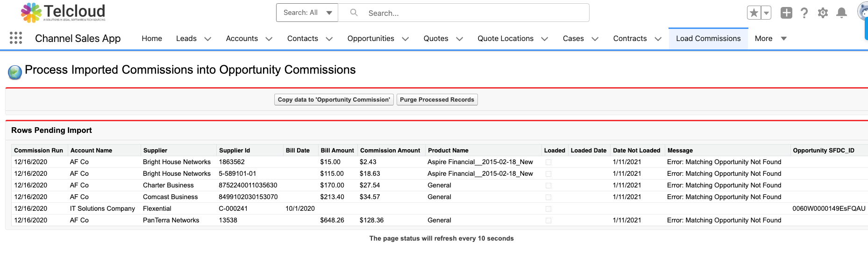Open the Opportunities tab
Screen dimensions: 868x256
(371, 38)
